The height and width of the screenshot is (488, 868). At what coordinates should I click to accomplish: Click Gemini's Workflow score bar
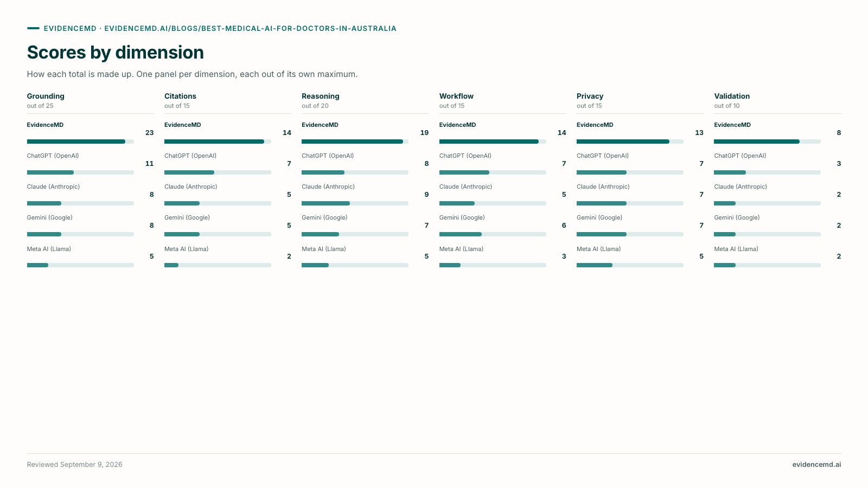pos(493,234)
